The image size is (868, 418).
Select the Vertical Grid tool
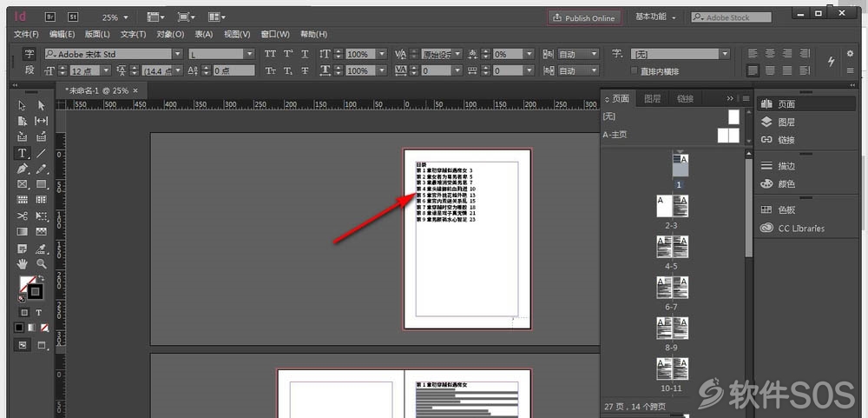41,200
